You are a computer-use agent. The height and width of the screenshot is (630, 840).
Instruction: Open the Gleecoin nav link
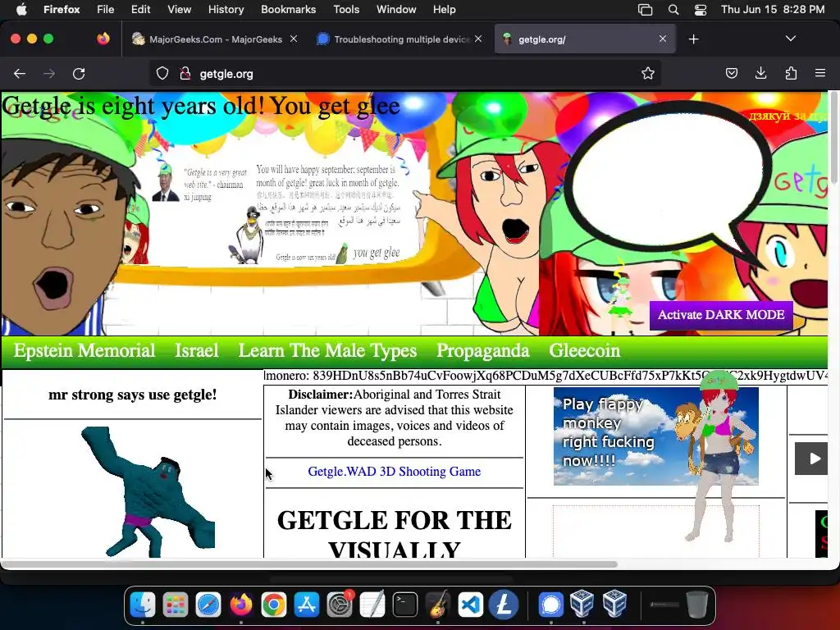pyautogui.click(x=584, y=350)
